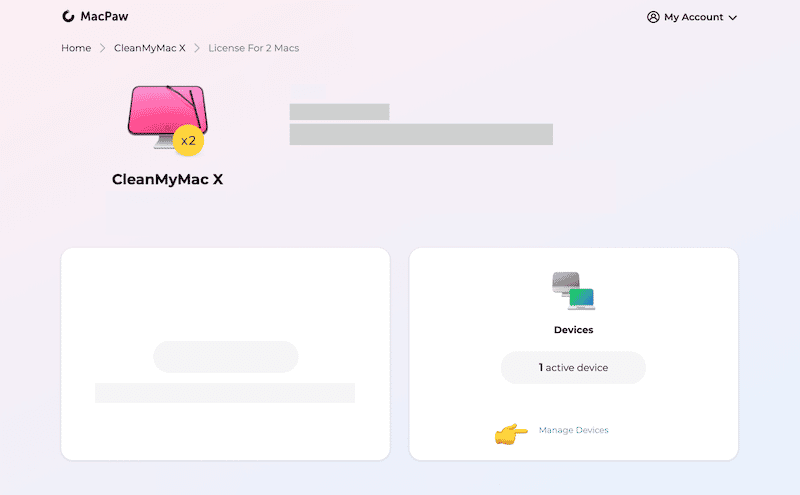Open the CleanMyMac X breadcrumb
800x495 pixels.
[x=149, y=48]
